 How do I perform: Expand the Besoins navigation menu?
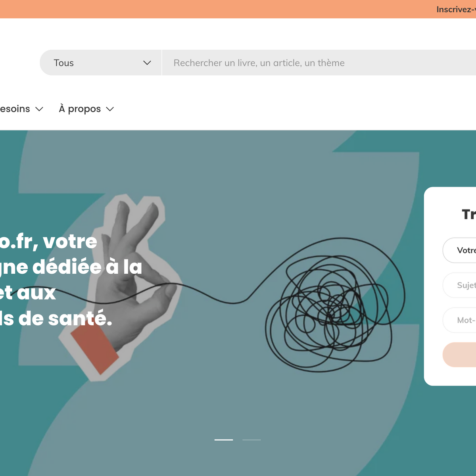21,109
